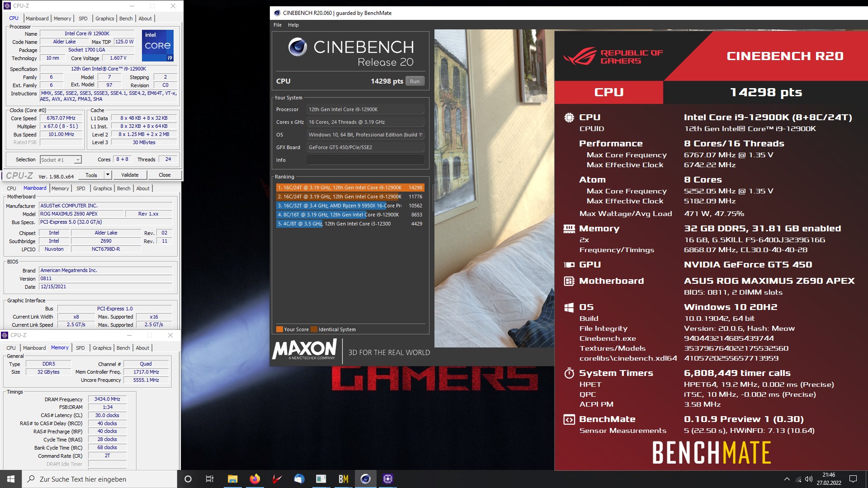Click the Cinebench sphere logo
This screenshot has width=868, height=488.
pos(297,47)
